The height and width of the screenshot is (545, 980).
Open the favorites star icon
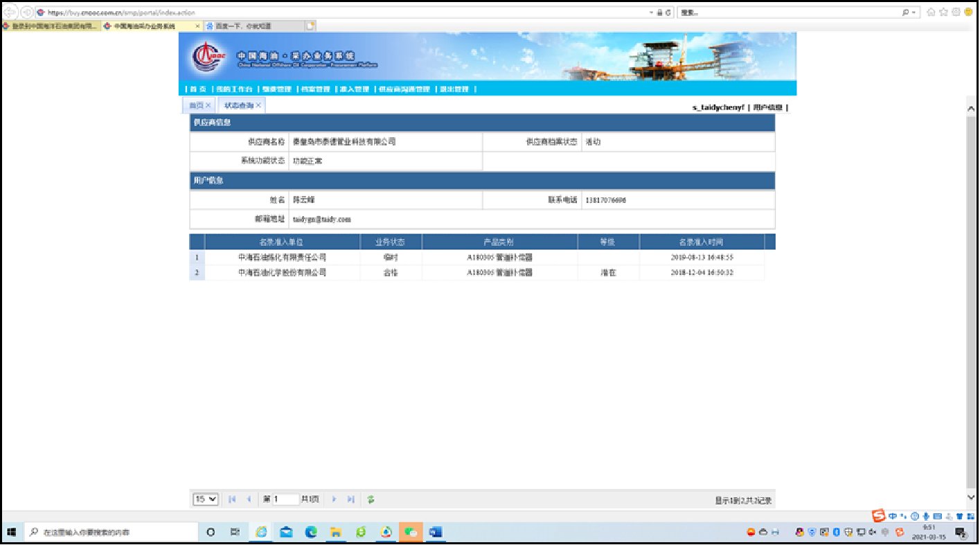pyautogui.click(x=943, y=12)
